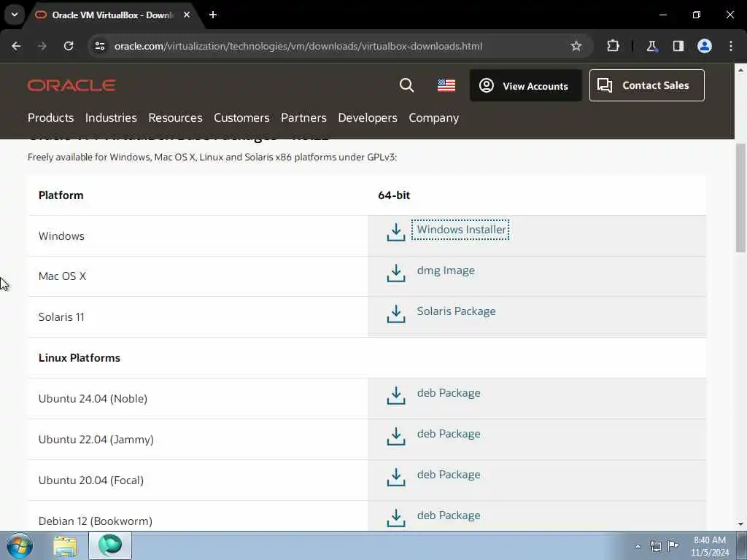Download deb Package for Ubuntu 22.04 (Jammy)
Screen dimensions: 747x560
click(449, 434)
